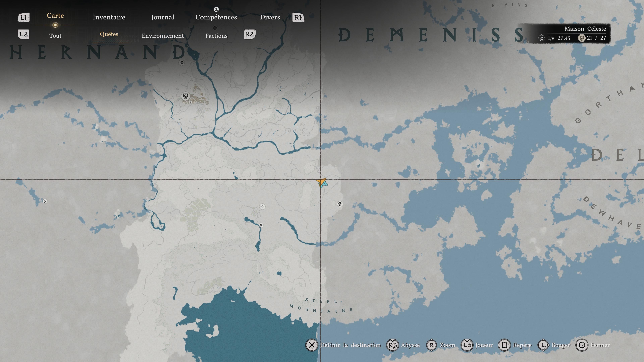Click the Abysse prompt label

[411, 345]
